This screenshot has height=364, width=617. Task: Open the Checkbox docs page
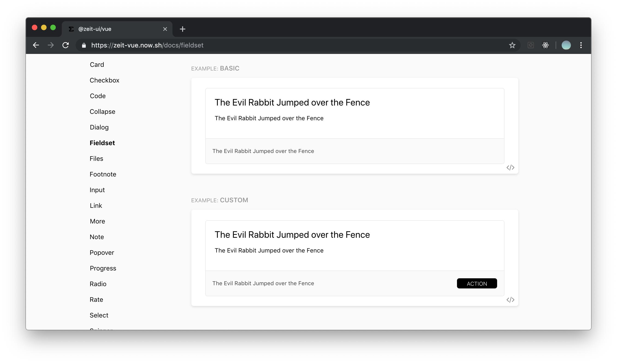click(104, 80)
